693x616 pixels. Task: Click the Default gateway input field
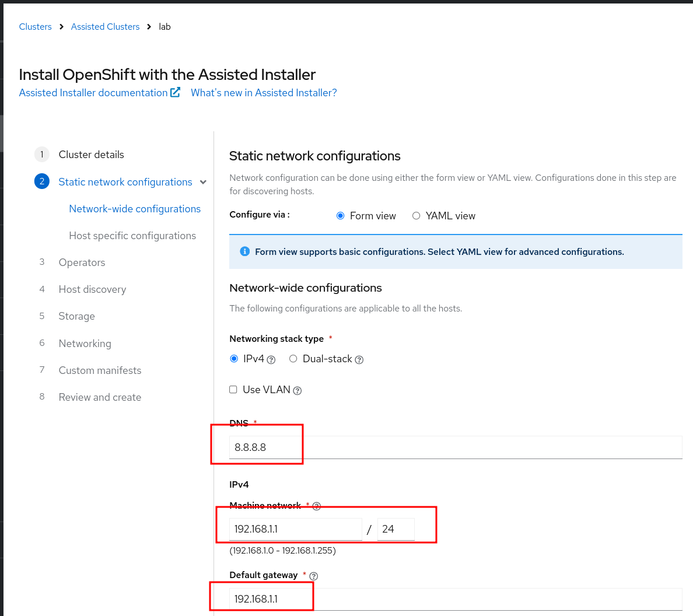(456, 598)
